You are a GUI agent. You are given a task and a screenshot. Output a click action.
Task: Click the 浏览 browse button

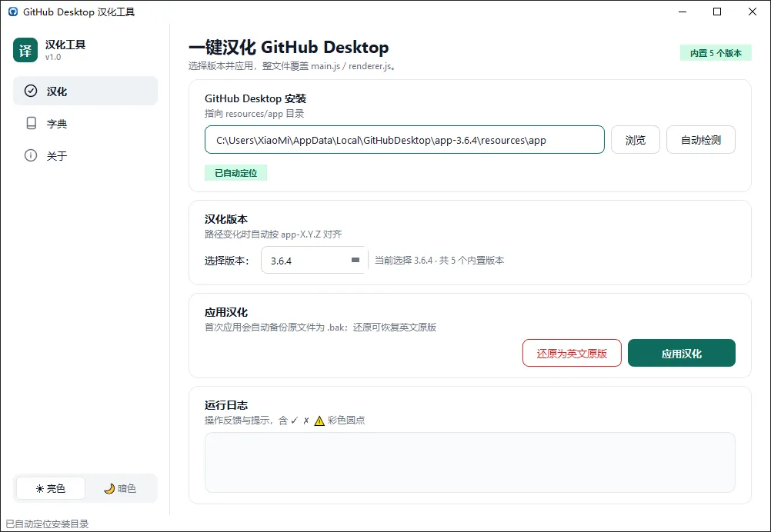point(636,140)
